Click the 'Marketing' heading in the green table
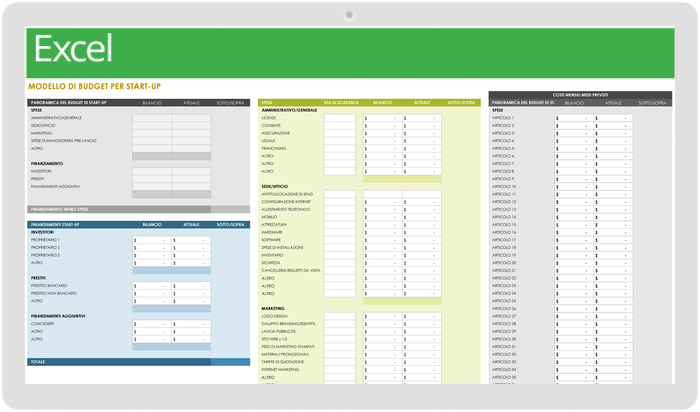This screenshot has width=700, height=412. 273,308
